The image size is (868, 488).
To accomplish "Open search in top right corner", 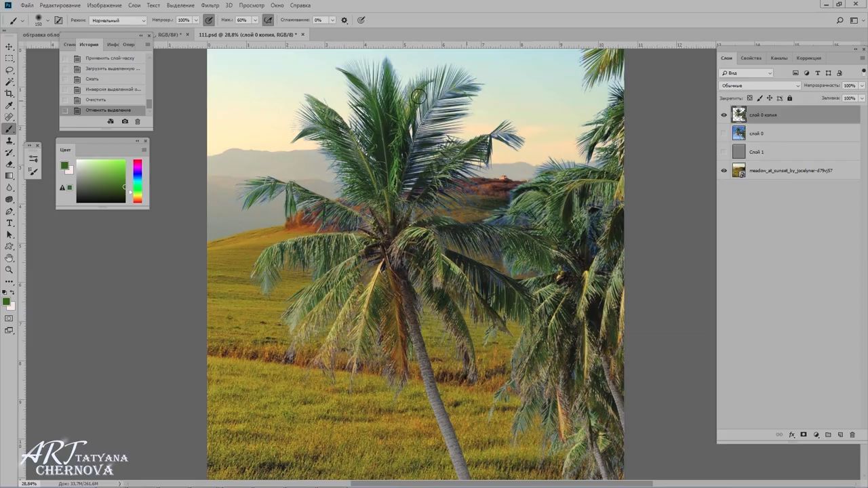I will pyautogui.click(x=840, y=20).
